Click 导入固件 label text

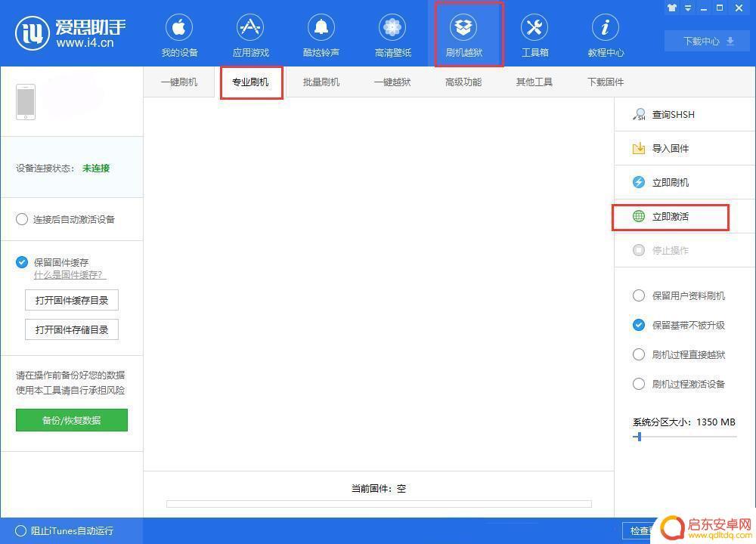(671, 148)
